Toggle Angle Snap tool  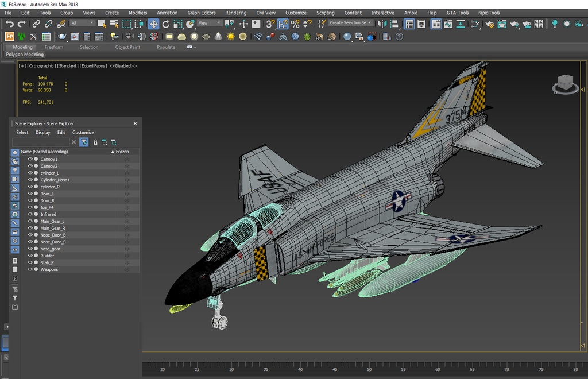(283, 24)
